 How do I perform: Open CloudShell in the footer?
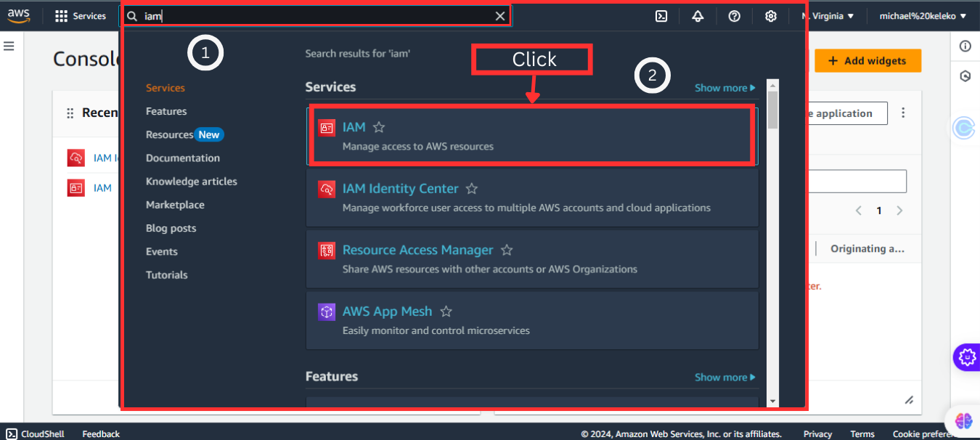[x=36, y=434]
